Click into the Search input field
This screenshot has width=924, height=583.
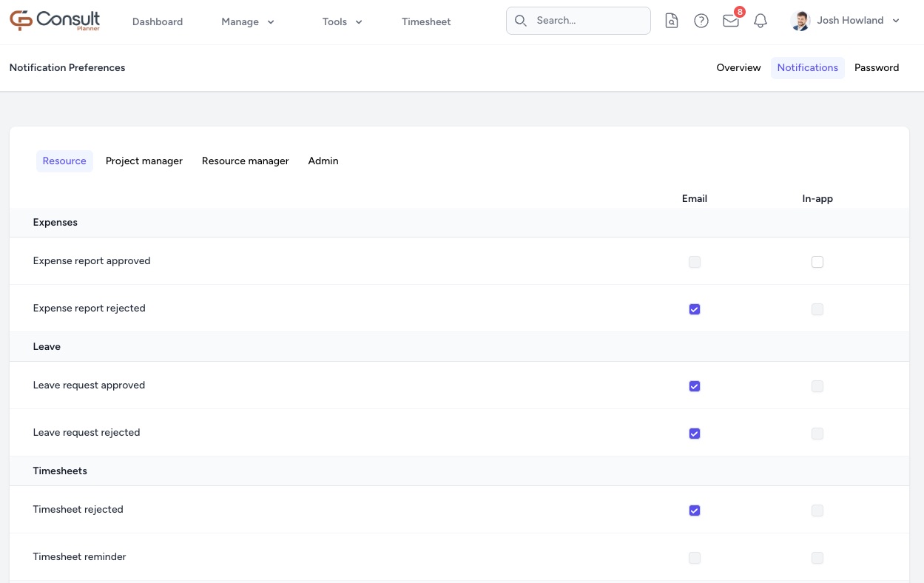click(579, 21)
